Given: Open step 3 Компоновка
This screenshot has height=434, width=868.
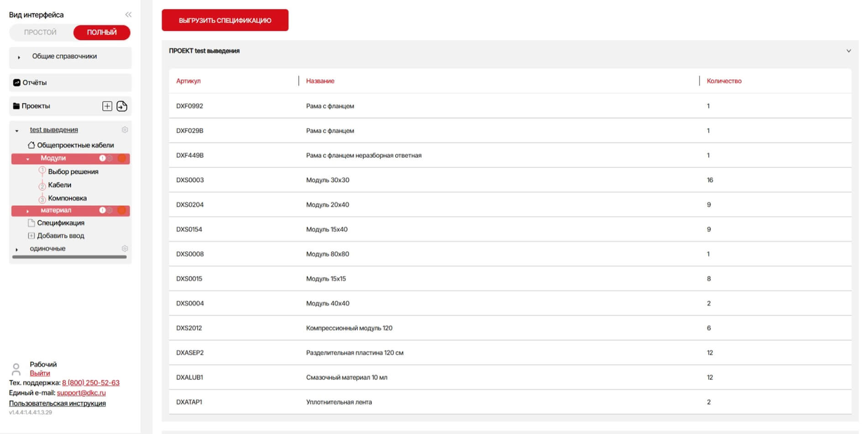Looking at the screenshot, I should click(67, 198).
